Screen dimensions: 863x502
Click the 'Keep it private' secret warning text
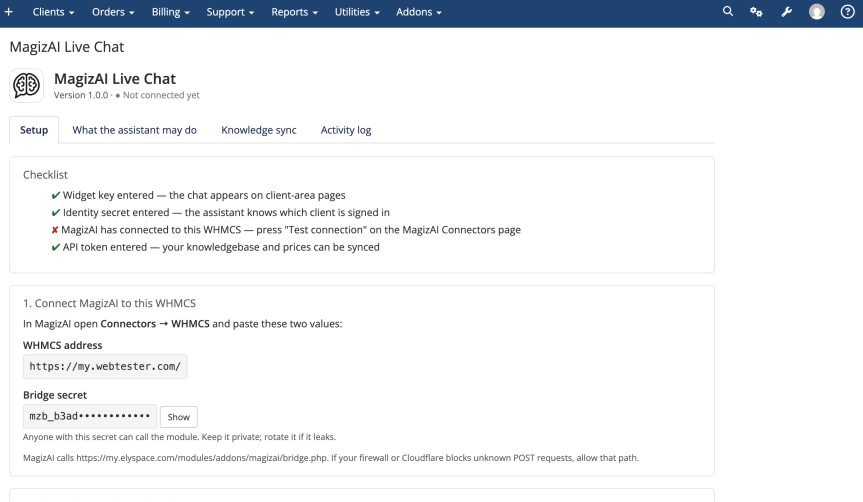pos(179,437)
